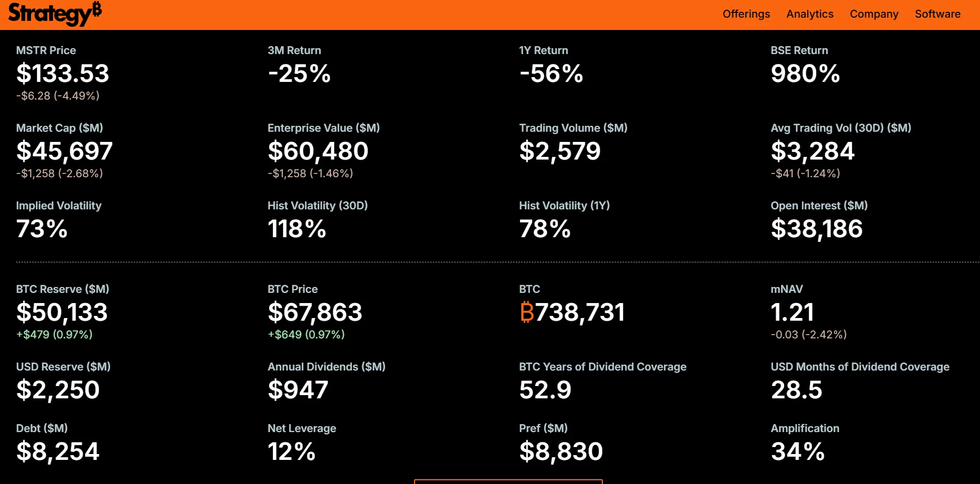The image size is (980, 484).
Task: Click the Strategy logo in the header
Action: 55,14
